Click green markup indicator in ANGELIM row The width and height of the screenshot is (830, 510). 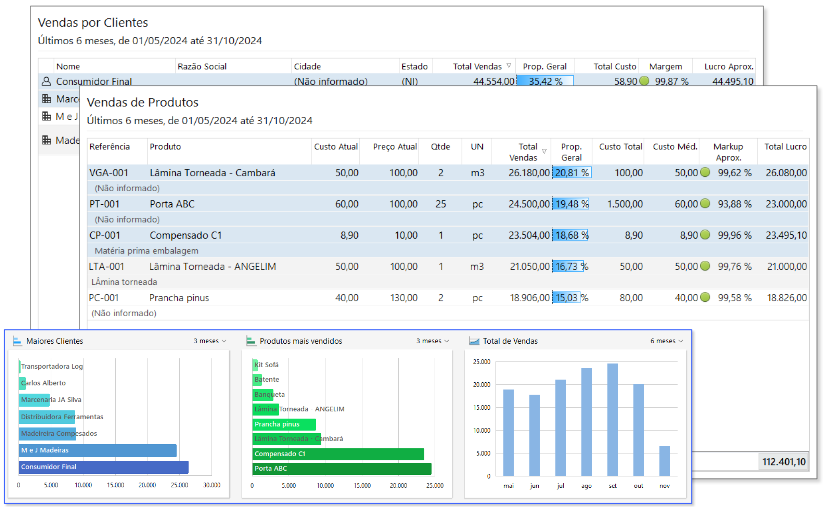tap(705, 266)
